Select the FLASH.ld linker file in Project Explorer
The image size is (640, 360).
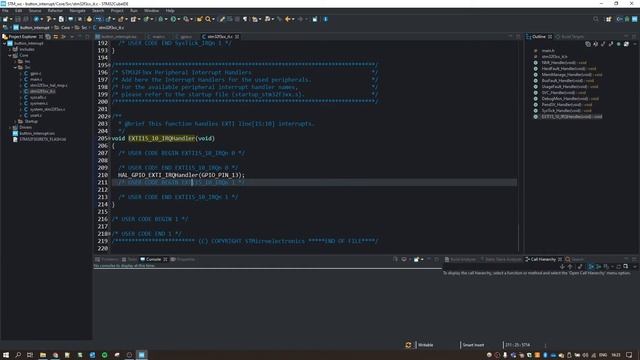42,139
